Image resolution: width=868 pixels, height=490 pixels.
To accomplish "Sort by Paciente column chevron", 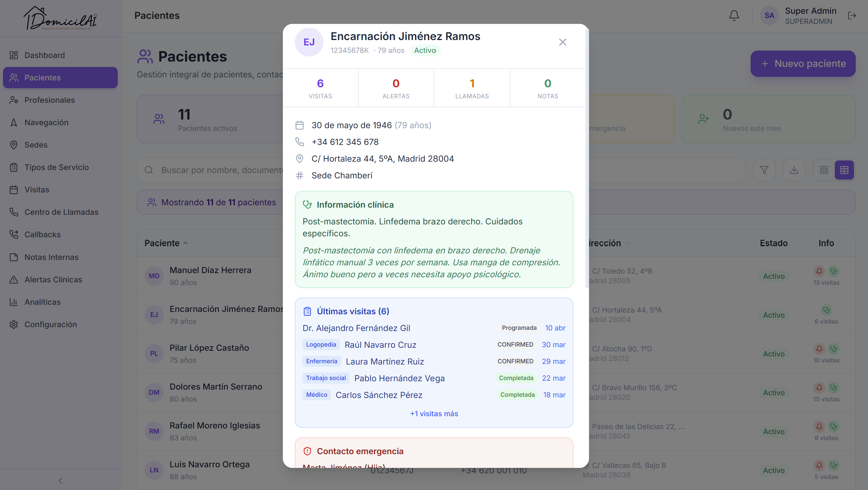I will tap(185, 243).
